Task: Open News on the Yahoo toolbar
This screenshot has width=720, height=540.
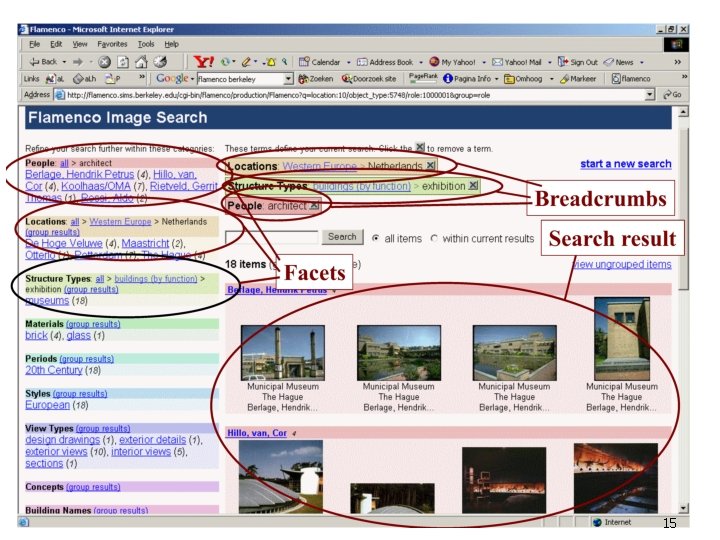Action: pos(619,62)
